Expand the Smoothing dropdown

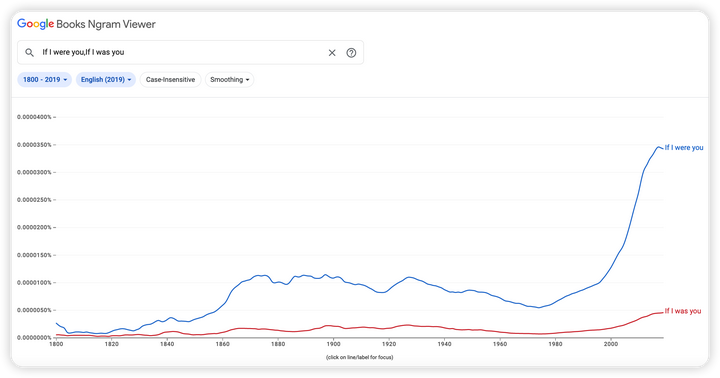point(230,79)
